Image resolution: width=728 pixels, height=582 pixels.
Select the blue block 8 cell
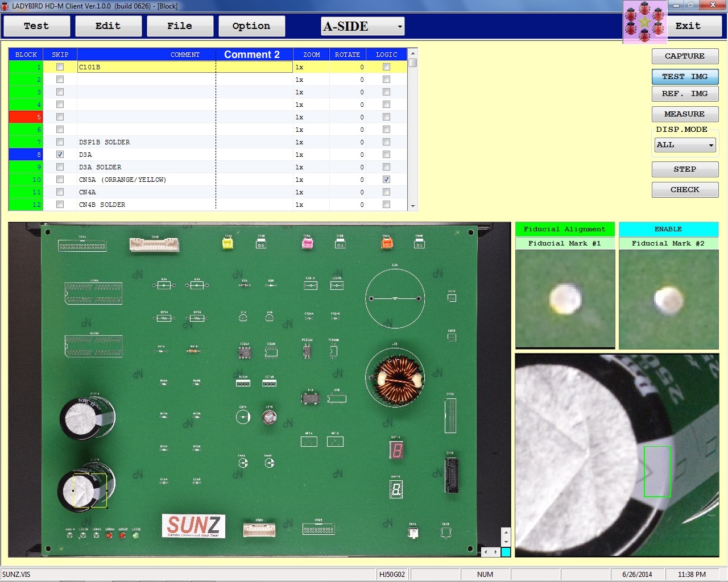click(26, 155)
